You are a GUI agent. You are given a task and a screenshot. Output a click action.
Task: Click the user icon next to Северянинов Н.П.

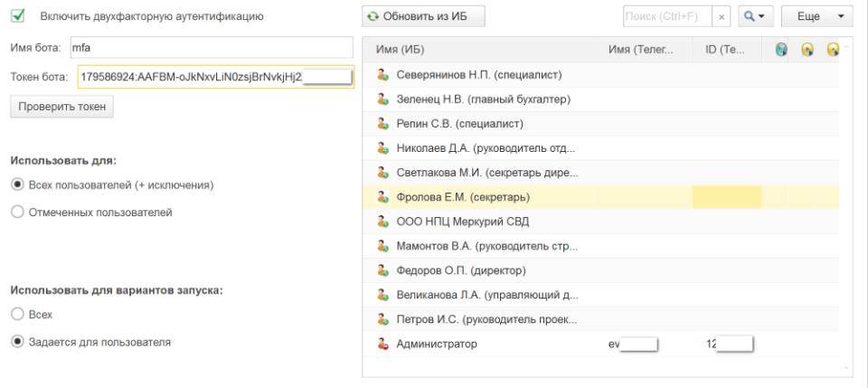[382, 74]
